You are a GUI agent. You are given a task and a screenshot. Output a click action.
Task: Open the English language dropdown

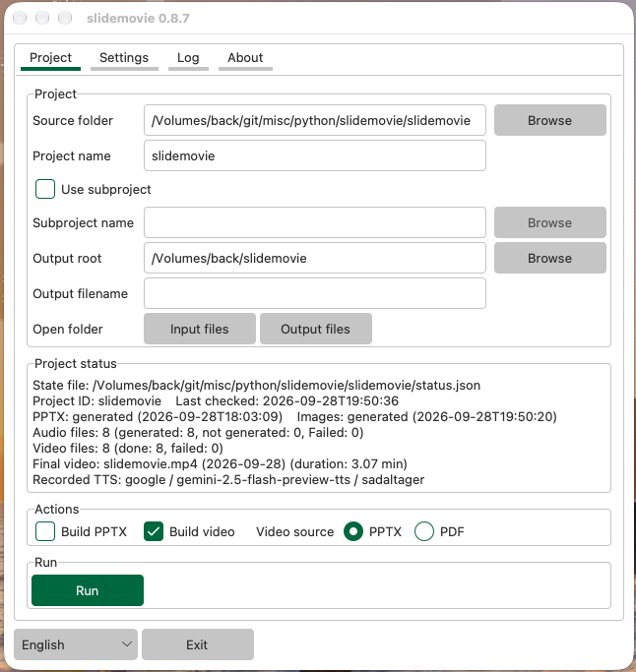[76, 644]
